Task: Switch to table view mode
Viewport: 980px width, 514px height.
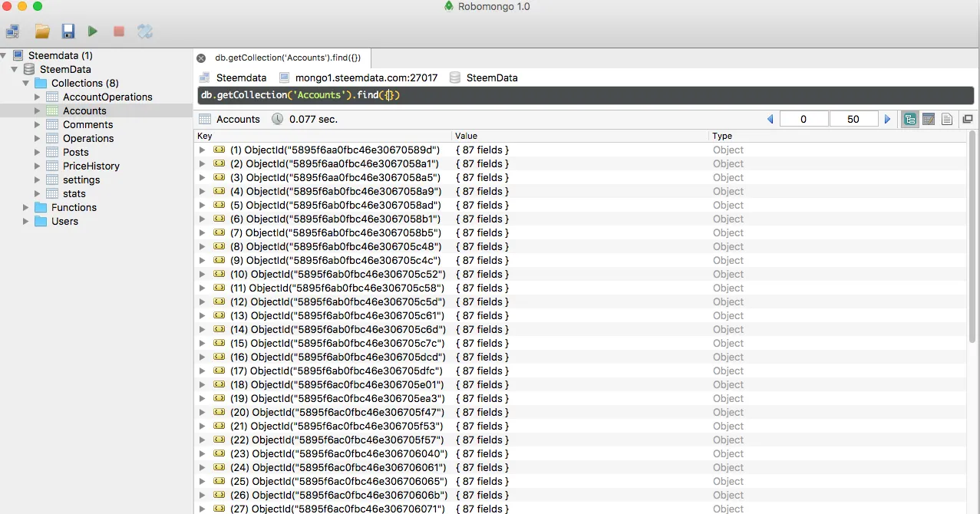Action: 929,119
